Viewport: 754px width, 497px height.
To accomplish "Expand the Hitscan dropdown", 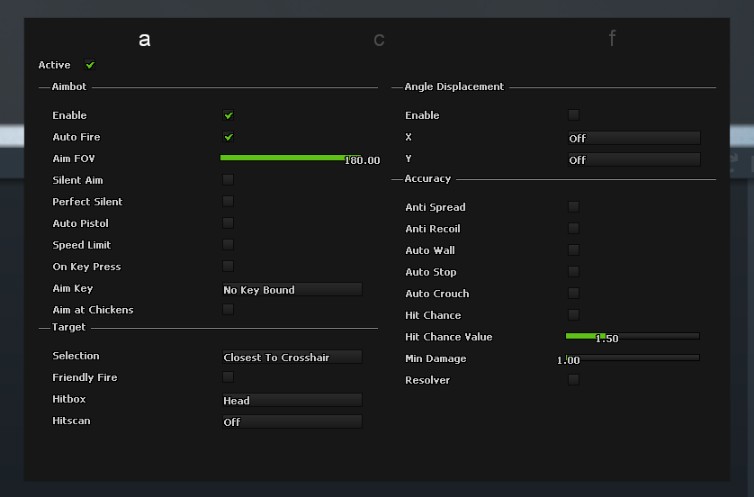I will click(291, 422).
